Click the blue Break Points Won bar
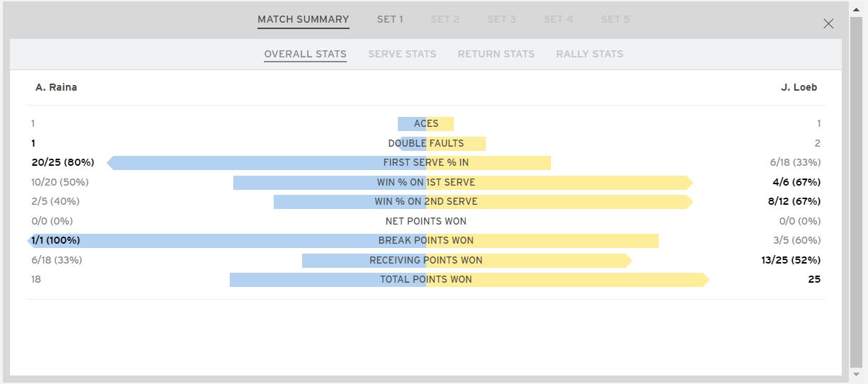 (213, 241)
